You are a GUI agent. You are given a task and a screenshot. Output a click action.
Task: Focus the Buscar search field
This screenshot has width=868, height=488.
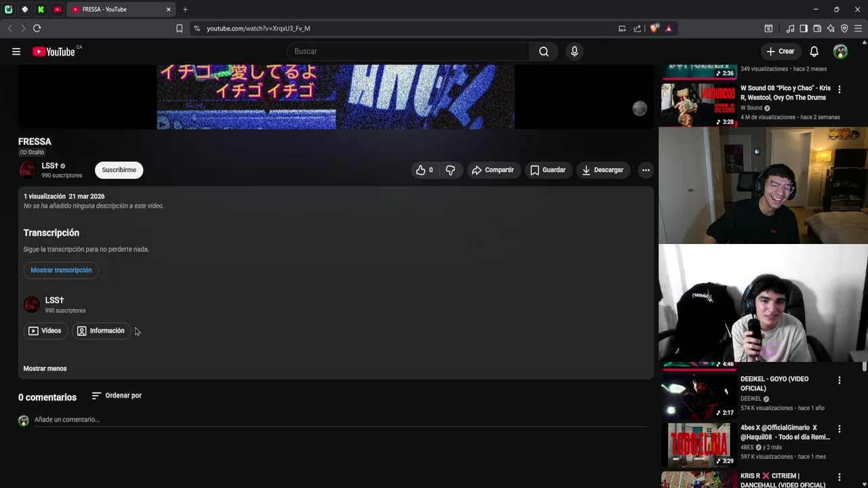[x=408, y=52]
